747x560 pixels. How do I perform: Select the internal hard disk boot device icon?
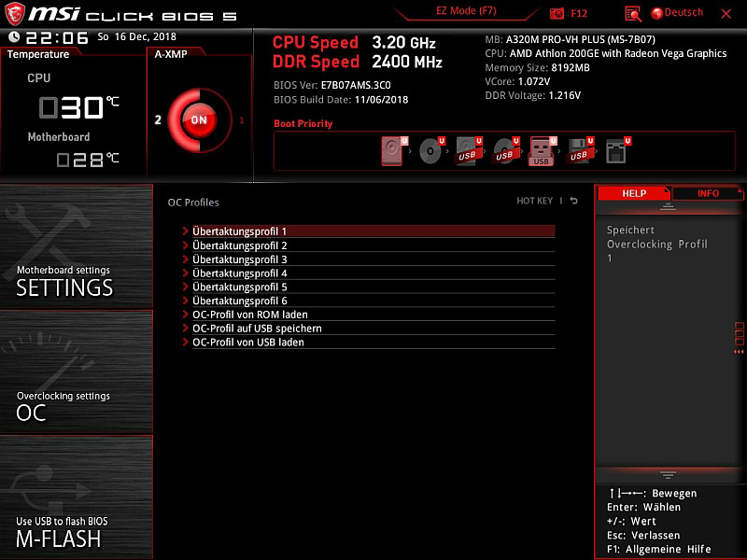pos(392,151)
